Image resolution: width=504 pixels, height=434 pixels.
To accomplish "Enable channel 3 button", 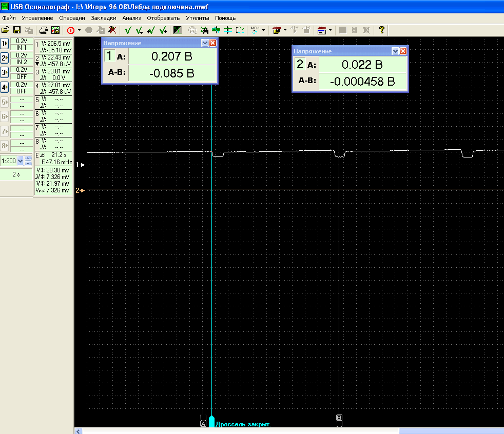I will click(x=5, y=72).
